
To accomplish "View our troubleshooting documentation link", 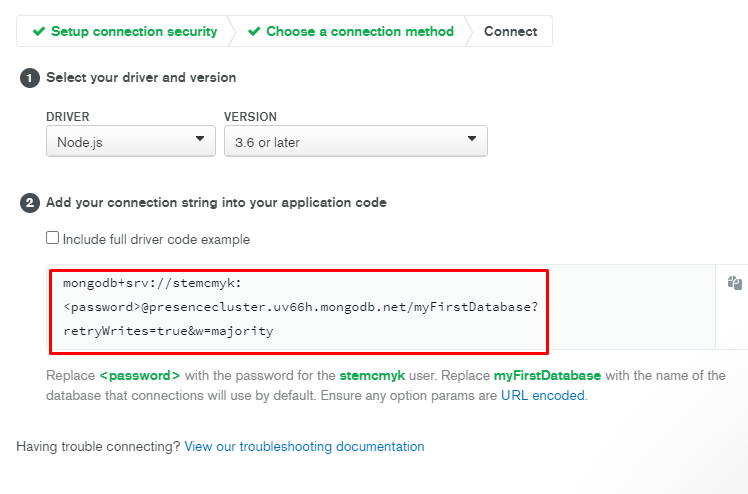I will click(304, 447).
